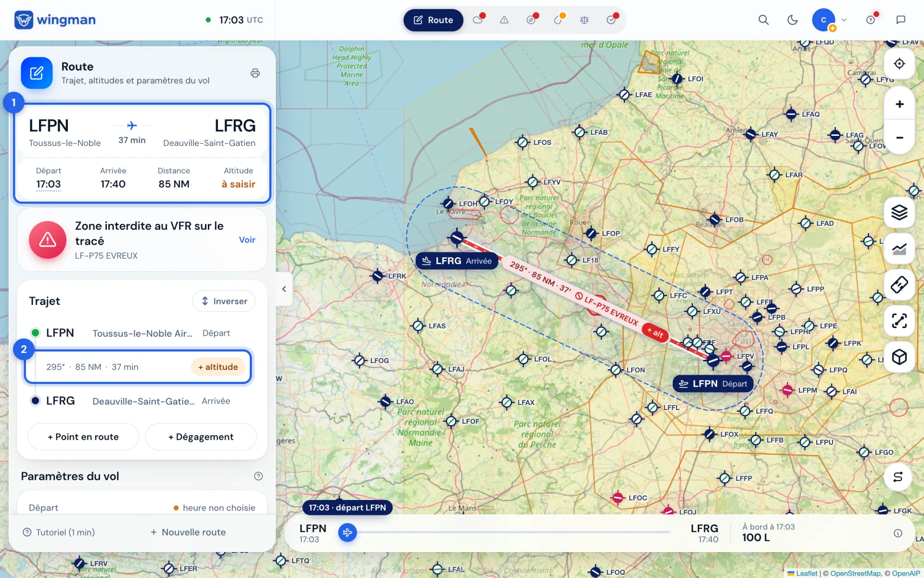The height and width of the screenshot is (578, 924).
Task: Add altitude to the 295° leg
Action: [x=218, y=367]
